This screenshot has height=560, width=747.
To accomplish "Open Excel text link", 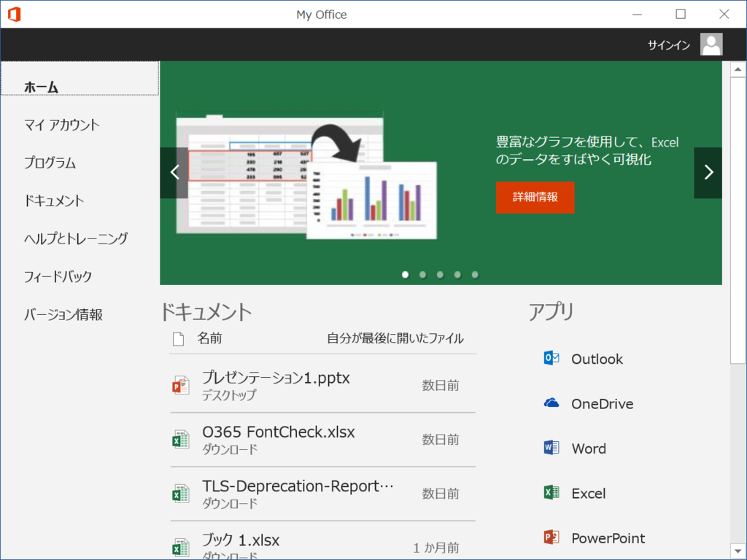I will pyautogui.click(x=589, y=494).
